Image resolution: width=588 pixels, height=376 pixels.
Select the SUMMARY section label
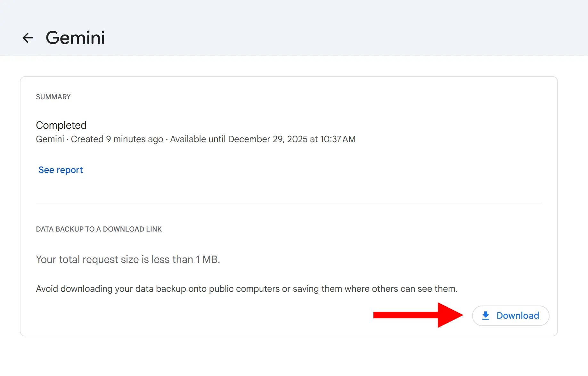(53, 97)
